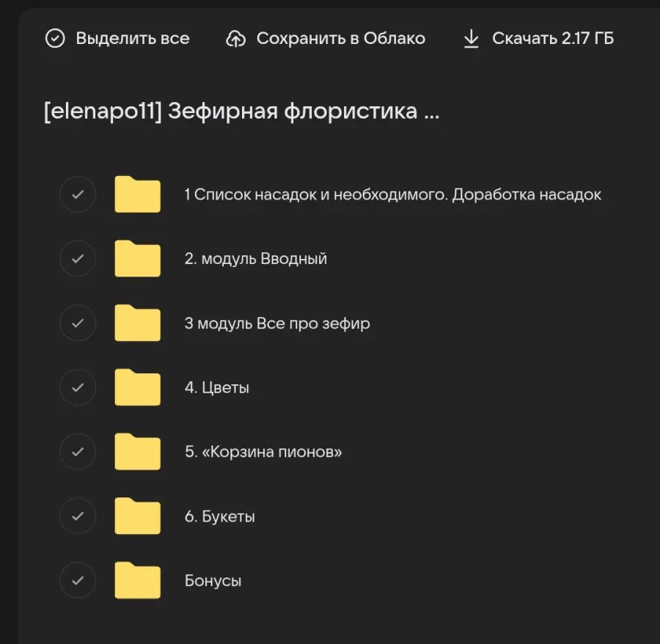
Task: Open the '6. Букеты' folder icon
Action: tap(137, 516)
